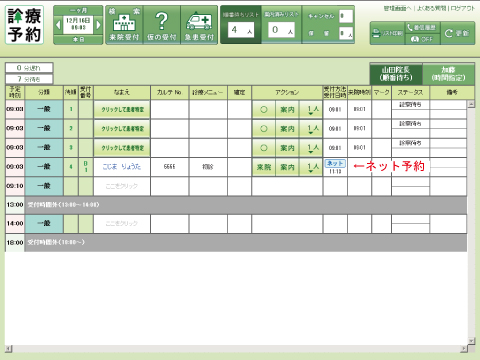Go to previous day with left arrow
Screen dimensions: 480x360
click(58, 25)
